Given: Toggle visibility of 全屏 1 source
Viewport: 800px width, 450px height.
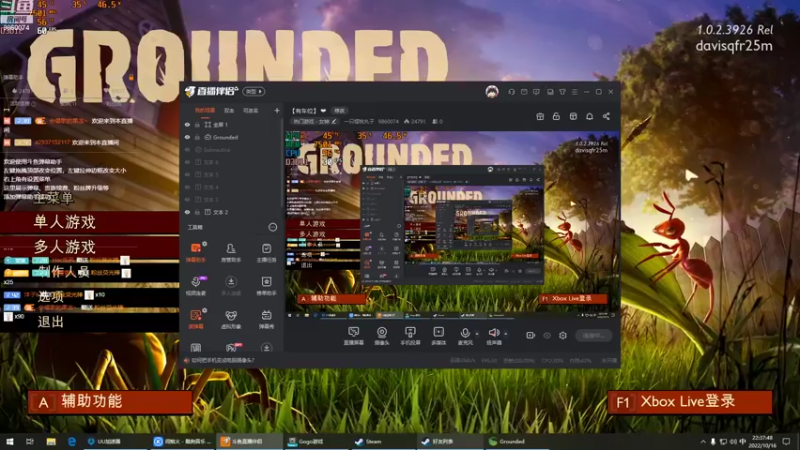Looking at the screenshot, I should [x=187, y=124].
